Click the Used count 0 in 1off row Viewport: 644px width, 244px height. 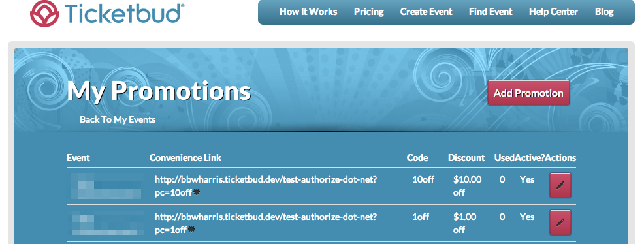[502, 217]
